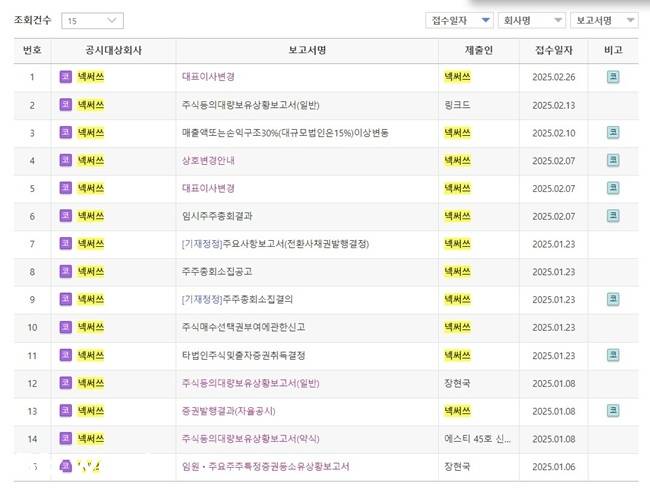Viewport: 650px width, 490px height.
Task: Open the 주식매수선택권부여에관한신고 report
Action: coord(243,327)
